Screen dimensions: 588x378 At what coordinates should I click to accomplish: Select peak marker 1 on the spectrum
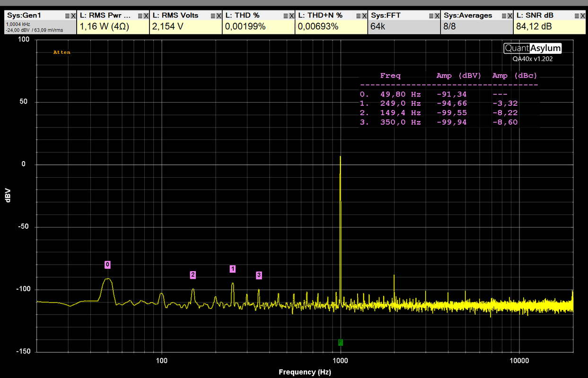(232, 269)
